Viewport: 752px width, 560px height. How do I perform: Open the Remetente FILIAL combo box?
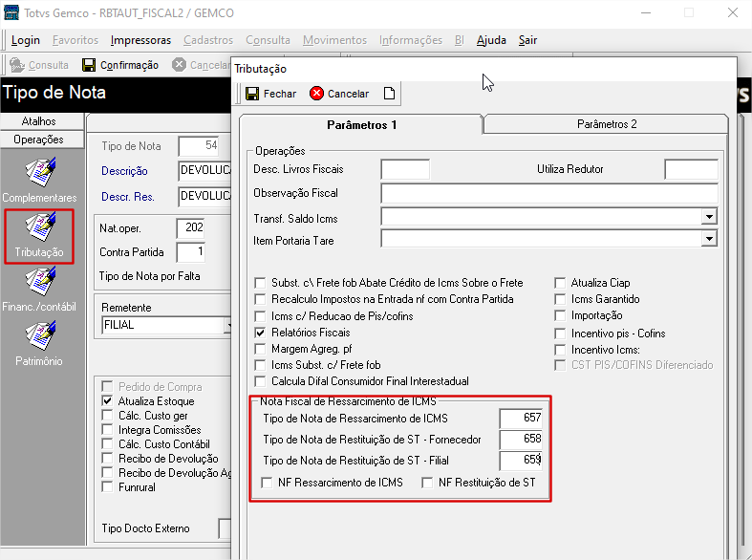[166, 325]
